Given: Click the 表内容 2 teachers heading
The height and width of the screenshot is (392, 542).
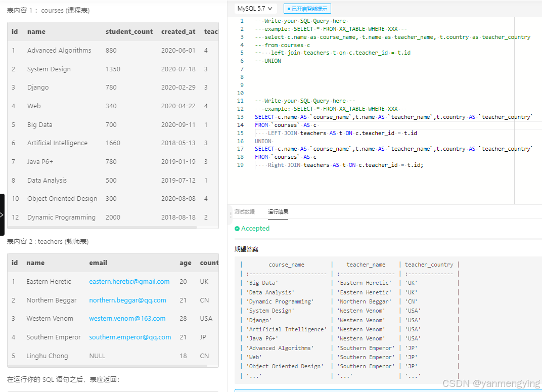Looking at the screenshot, I should (x=48, y=241).
